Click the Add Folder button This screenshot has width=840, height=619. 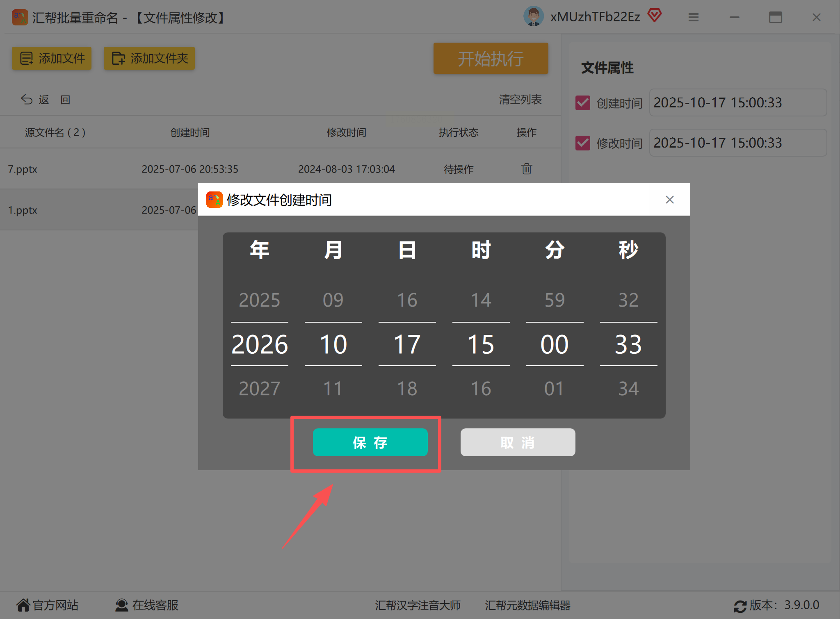click(x=149, y=58)
